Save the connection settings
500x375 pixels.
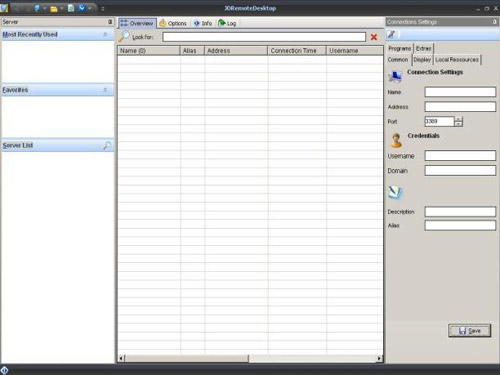469,331
